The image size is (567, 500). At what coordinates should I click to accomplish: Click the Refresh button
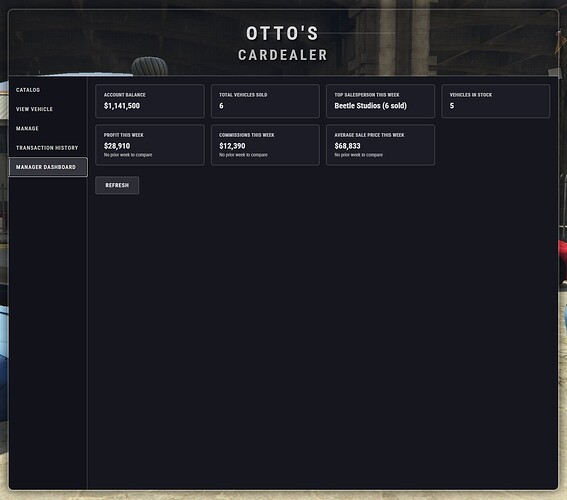117,185
